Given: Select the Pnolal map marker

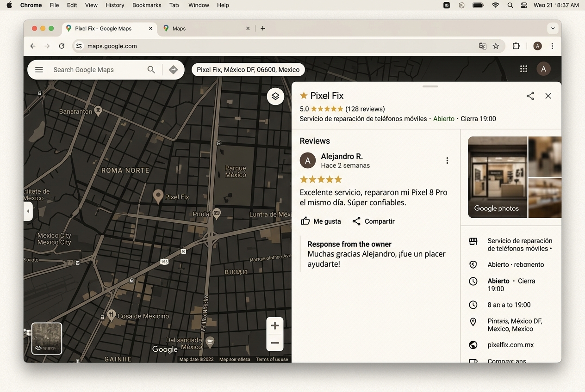Looking at the screenshot, I should 217,214.
